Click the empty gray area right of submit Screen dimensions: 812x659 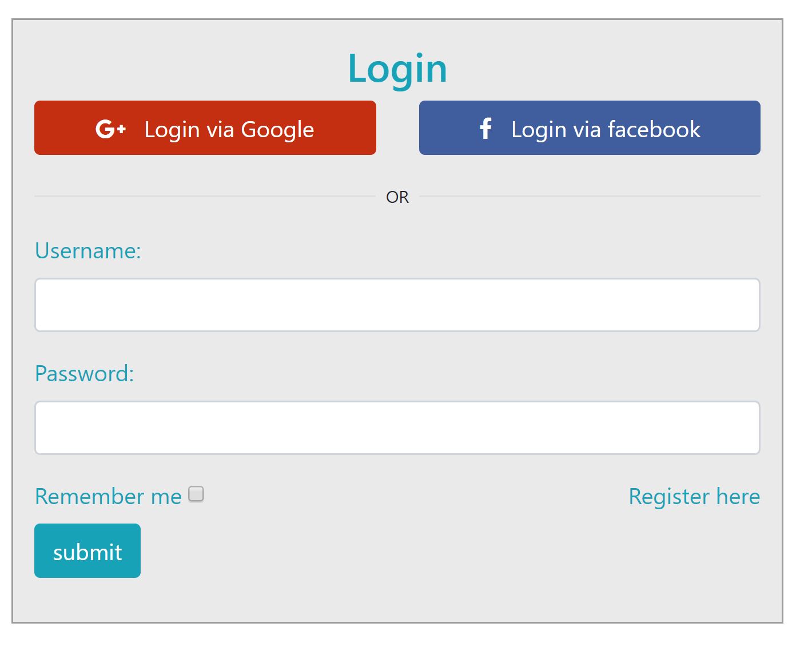point(451,550)
